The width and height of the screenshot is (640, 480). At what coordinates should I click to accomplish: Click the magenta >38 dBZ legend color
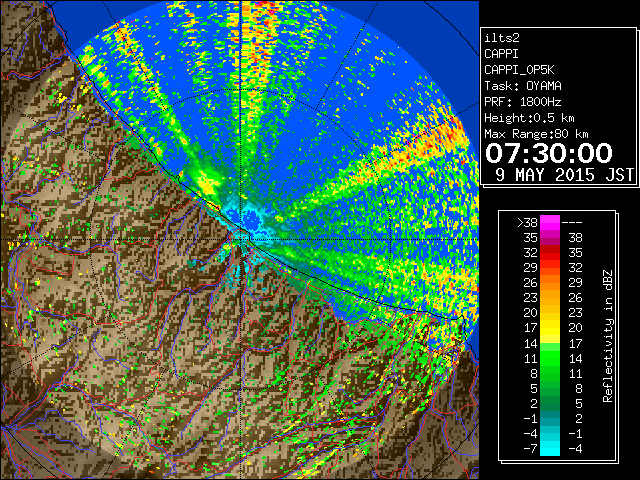(550, 222)
